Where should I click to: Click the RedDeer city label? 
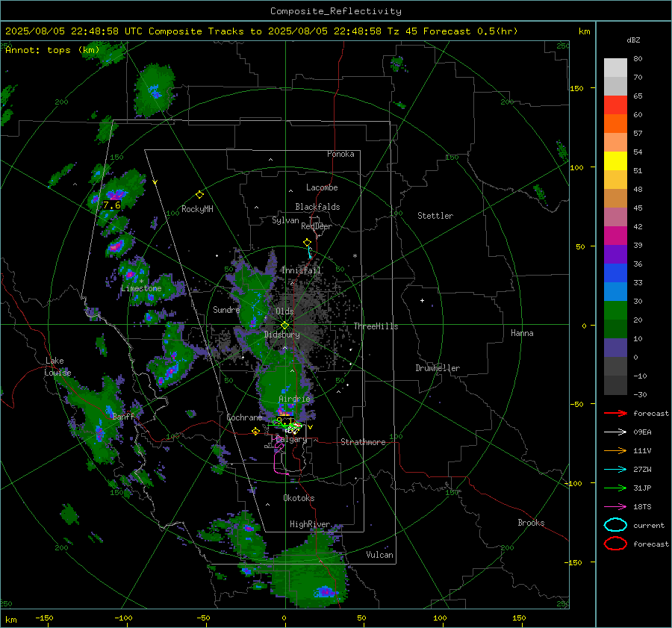pyautogui.click(x=317, y=226)
